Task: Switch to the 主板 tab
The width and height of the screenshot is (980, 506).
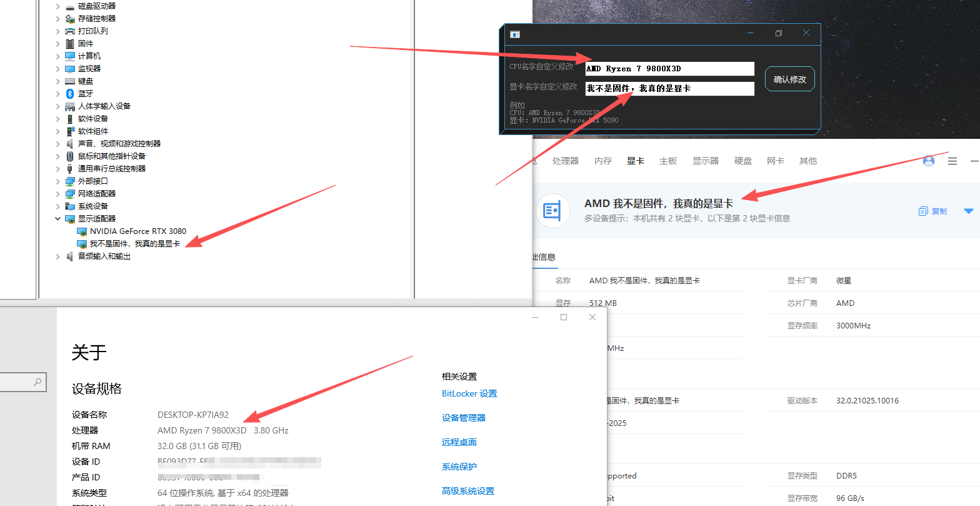Action: (668, 161)
